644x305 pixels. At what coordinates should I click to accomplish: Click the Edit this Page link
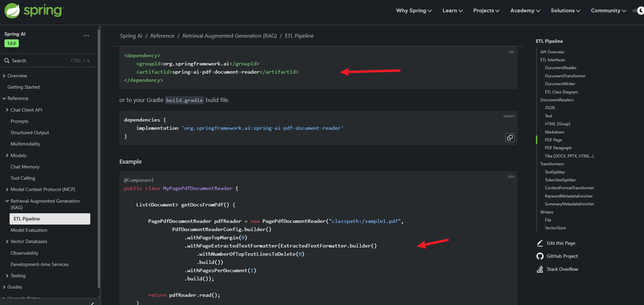(561, 243)
